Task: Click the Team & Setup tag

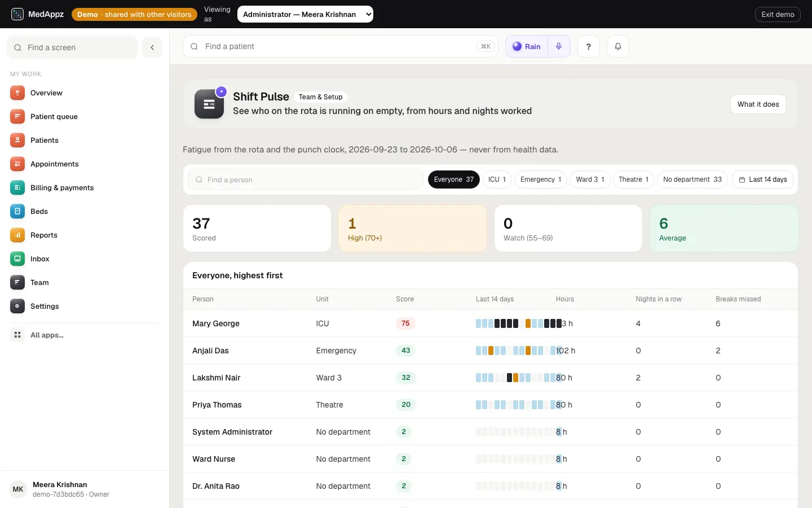Action: tap(320, 97)
